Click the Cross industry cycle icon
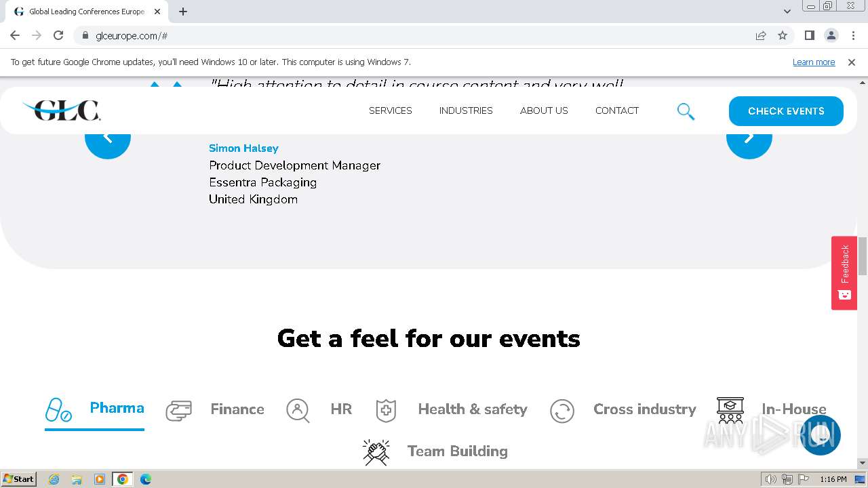This screenshot has height=488, width=868. click(562, 410)
